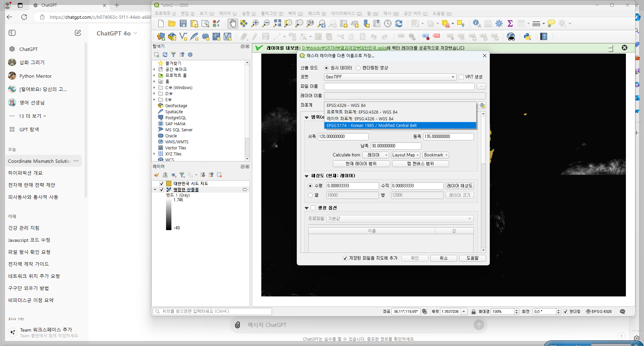Image resolution: width=644 pixels, height=346 pixels.
Task: Toggle visibility of 대한민국 시도 지도 layer
Action: coord(162,184)
